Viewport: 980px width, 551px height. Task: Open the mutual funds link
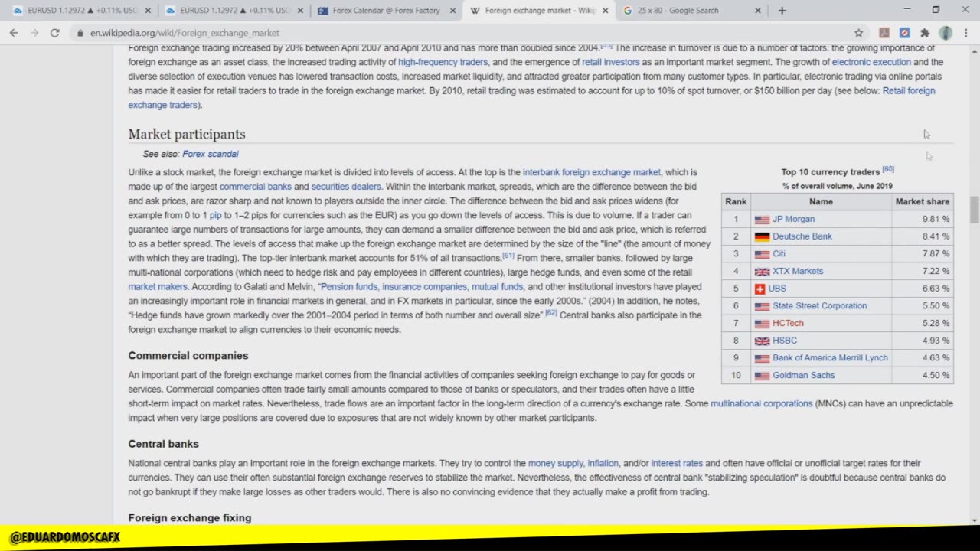[x=497, y=287]
